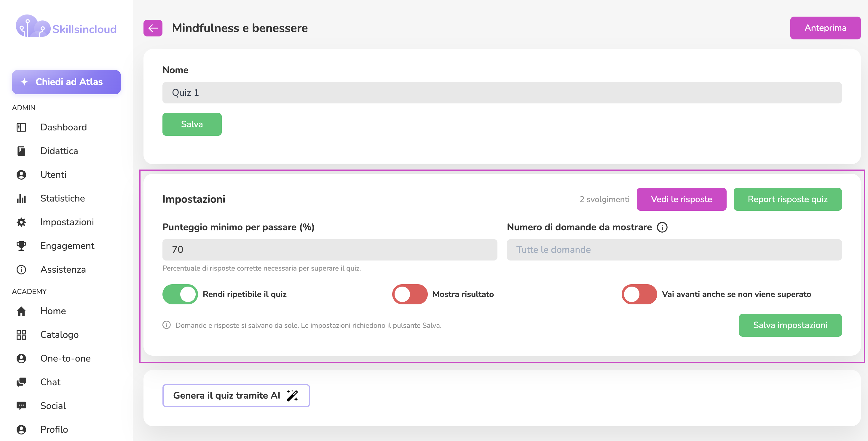868x441 pixels.
Task: Click the Salva button under Nome
Action: [192, 124]
